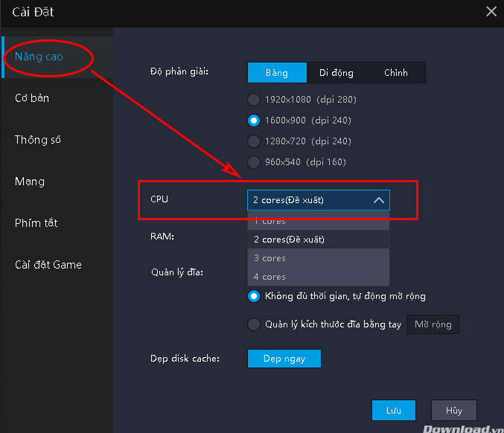Collapse the CPU cores dropdown
504x433 pixels.
pos(319,200)
